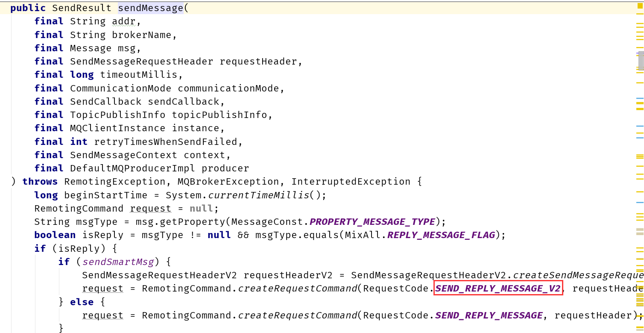The width and height of the screenshot is (644, 333).
Task: Click the editor scrollbar thumb
Action: pyautogui.click(x=641, y=60)
